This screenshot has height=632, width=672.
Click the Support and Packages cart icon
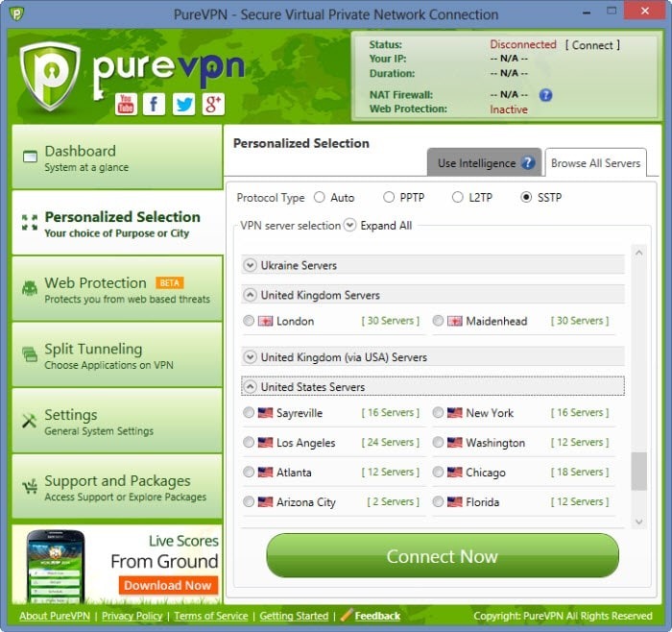click(30, 487)
